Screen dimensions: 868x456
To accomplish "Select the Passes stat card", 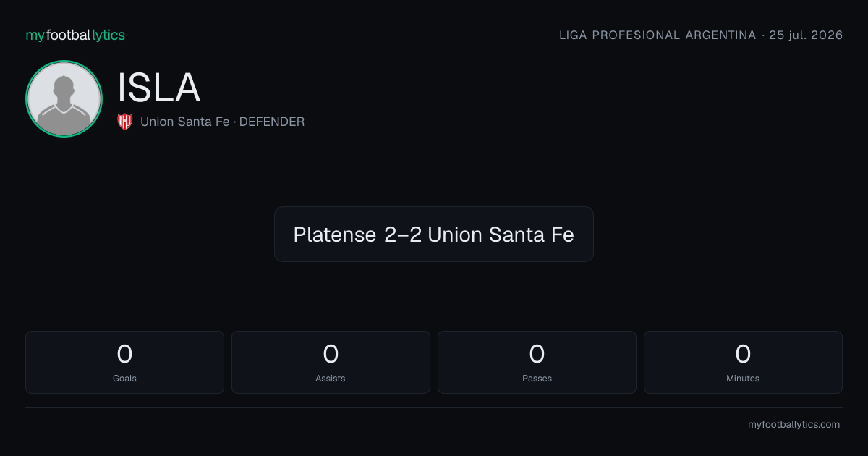I will (537, 362).
